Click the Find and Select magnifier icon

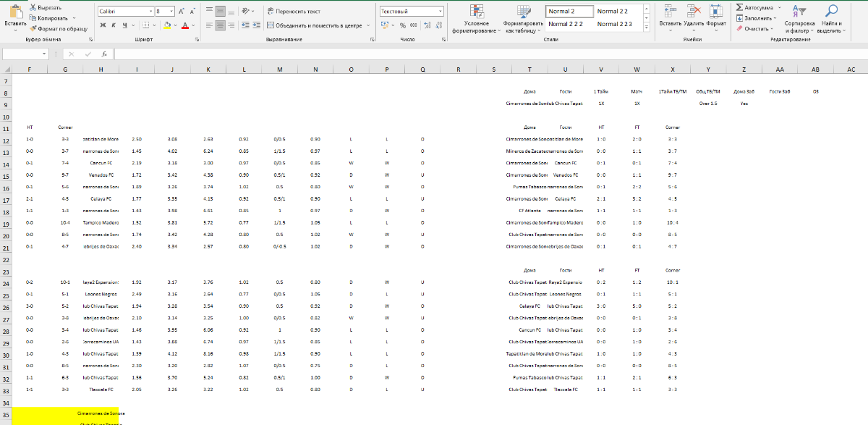(832, 11)
